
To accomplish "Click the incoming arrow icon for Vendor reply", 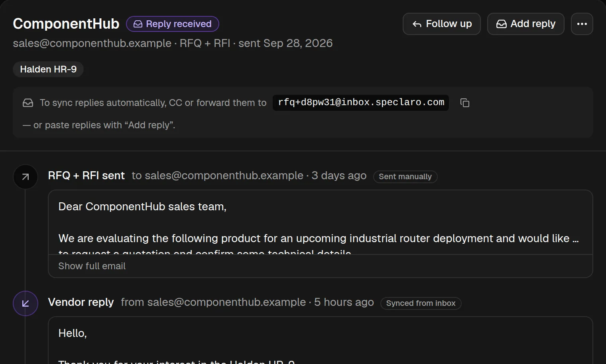I will pos(26,303).
